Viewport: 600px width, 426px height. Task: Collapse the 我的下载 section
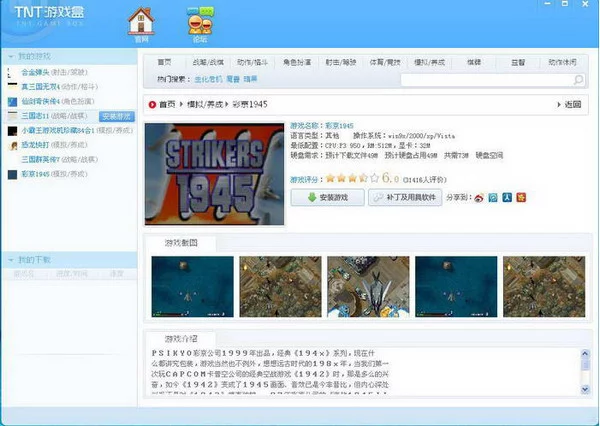[x=11, y=260]
